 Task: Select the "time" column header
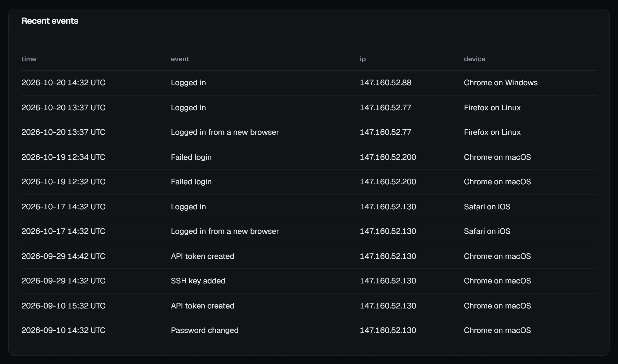29,59
